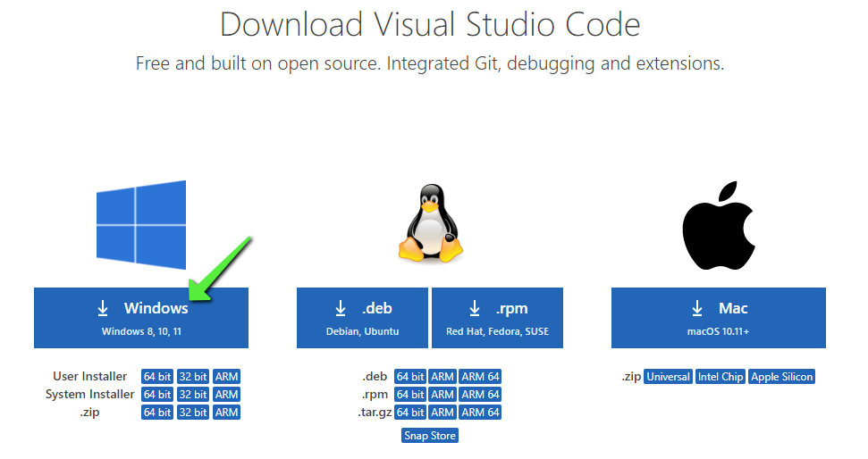
Task: Download VS Code for Mac
Action: (x=719, y=318)
